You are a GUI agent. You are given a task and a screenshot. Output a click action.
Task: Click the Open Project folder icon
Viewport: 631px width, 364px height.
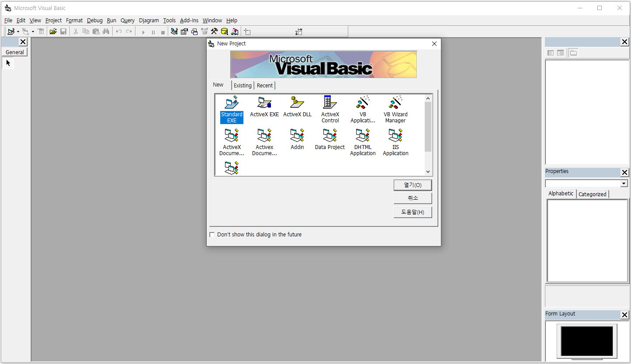pos(53,31)
